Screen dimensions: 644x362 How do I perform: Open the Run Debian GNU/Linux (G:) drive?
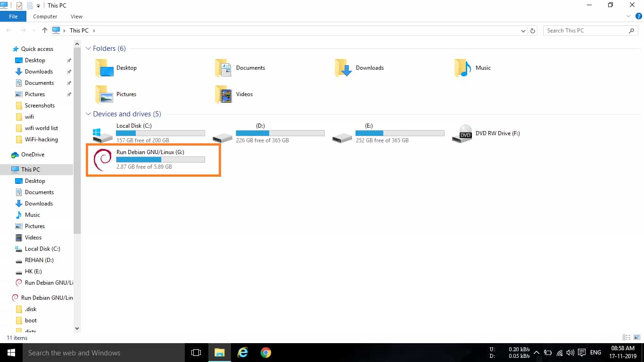[103, 160]
